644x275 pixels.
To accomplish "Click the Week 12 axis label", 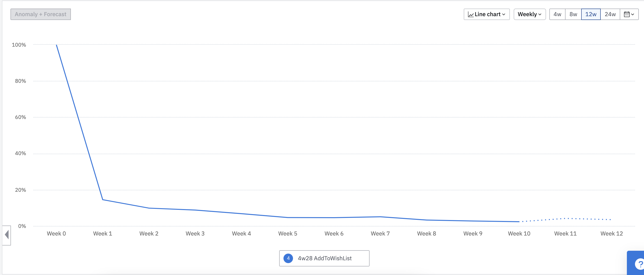I will coord(611,234).
